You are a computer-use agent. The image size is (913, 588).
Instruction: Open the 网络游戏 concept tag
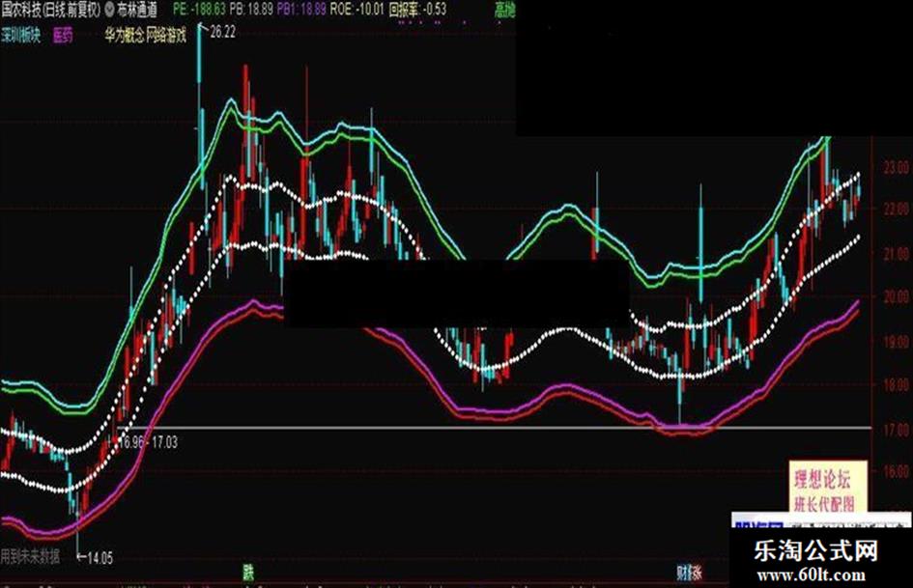(166, 36)
